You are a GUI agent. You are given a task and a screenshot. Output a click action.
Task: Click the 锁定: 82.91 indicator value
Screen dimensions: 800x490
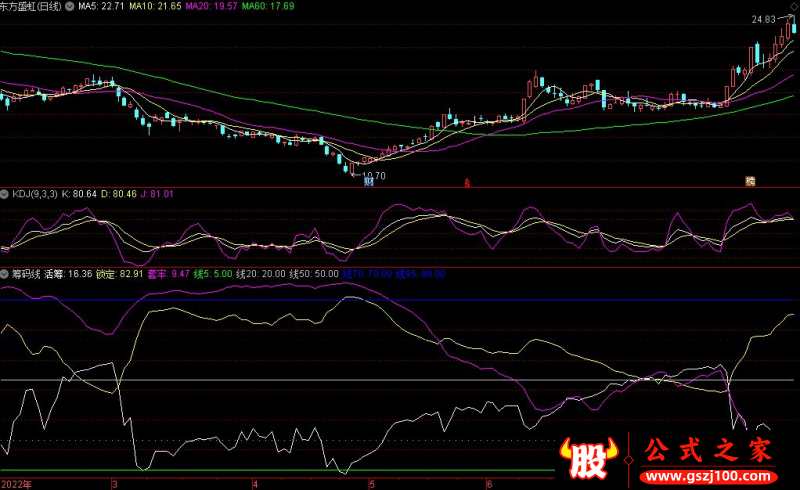tap(120, 274)
